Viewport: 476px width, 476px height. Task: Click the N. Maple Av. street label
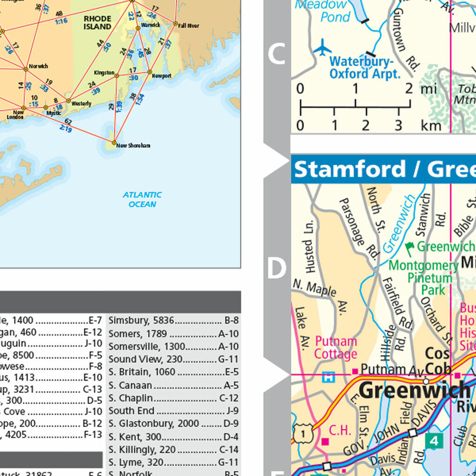[321, 297]
